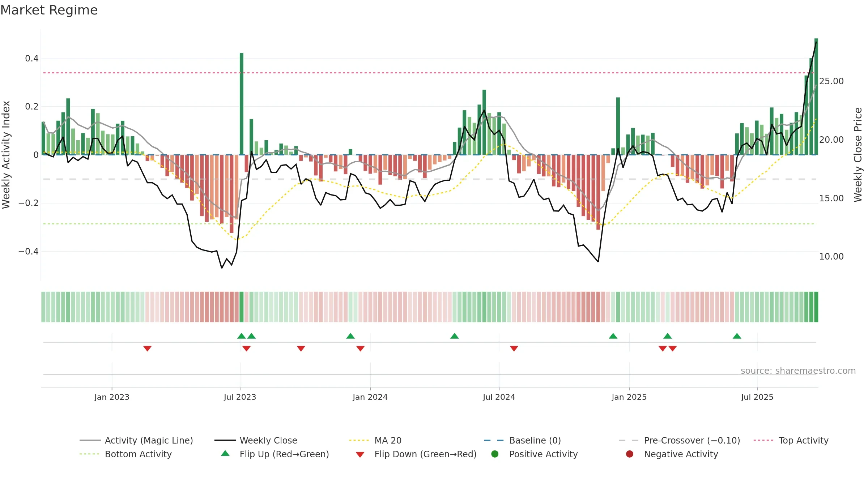868x488 pixels.
Task: Toggle the Flip Up (Red→Green) legend entry
Action: (275, 454)
